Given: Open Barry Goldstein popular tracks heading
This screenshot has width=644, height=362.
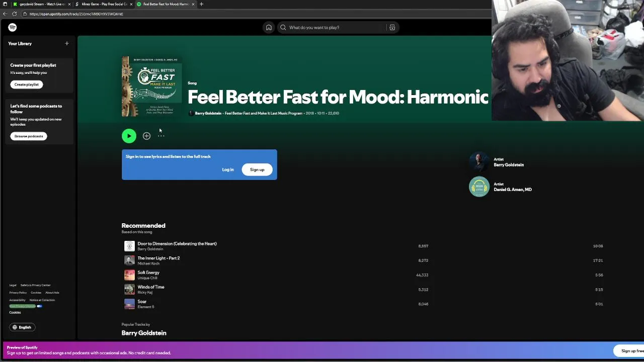Looking at the screenshot, I should [x=144, y=333].
